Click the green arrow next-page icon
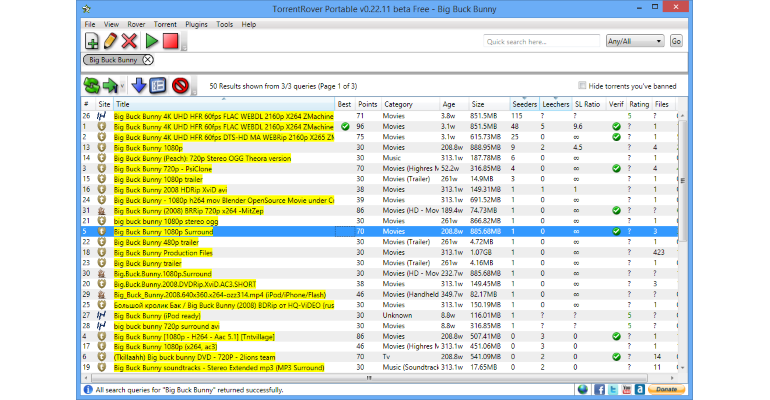This screenshot has width=770, height=400. tap(110, 86)
